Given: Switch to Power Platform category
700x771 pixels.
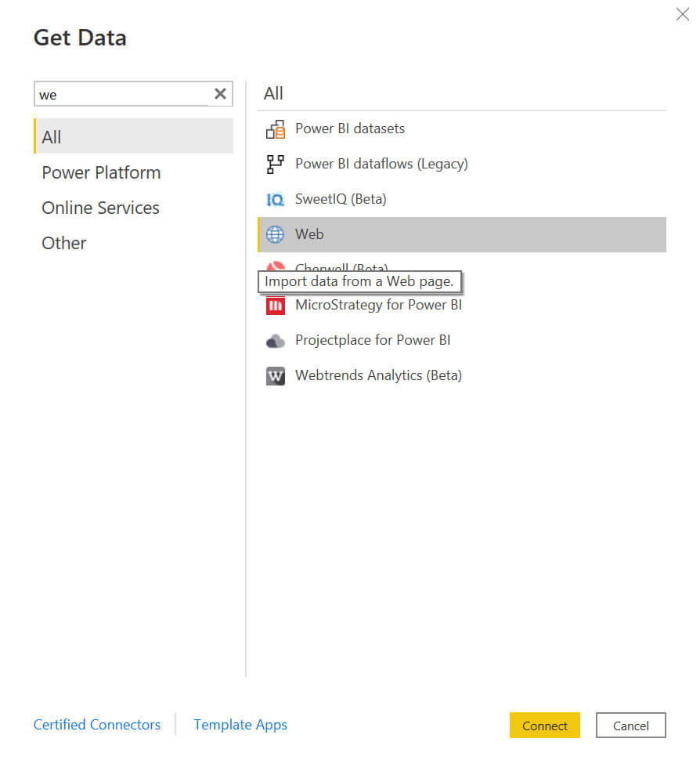Looking at the screenshot, I should click(x=101, y=172).
